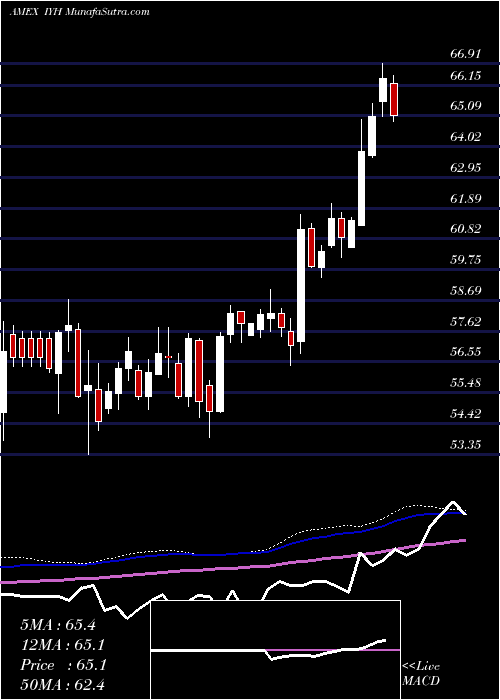Click the 57.62 price axis label
500x700 pixels.
click(466, 321)
